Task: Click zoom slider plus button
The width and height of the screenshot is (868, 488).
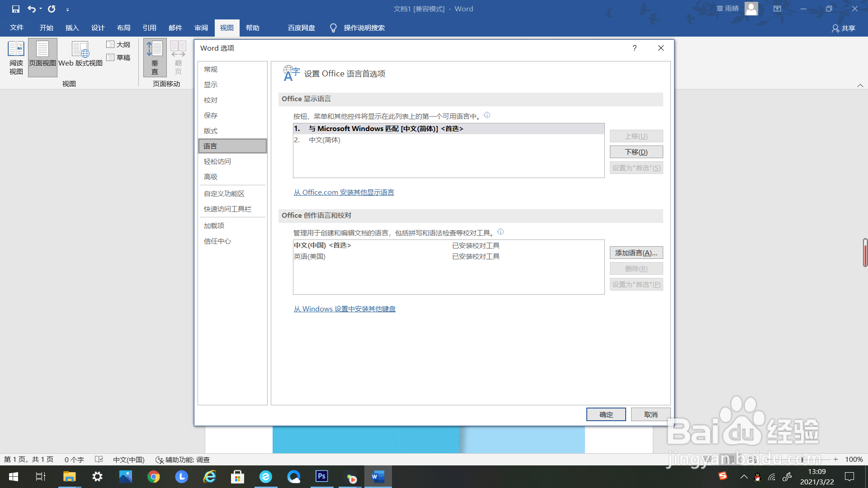Action: tap(836, 460)
